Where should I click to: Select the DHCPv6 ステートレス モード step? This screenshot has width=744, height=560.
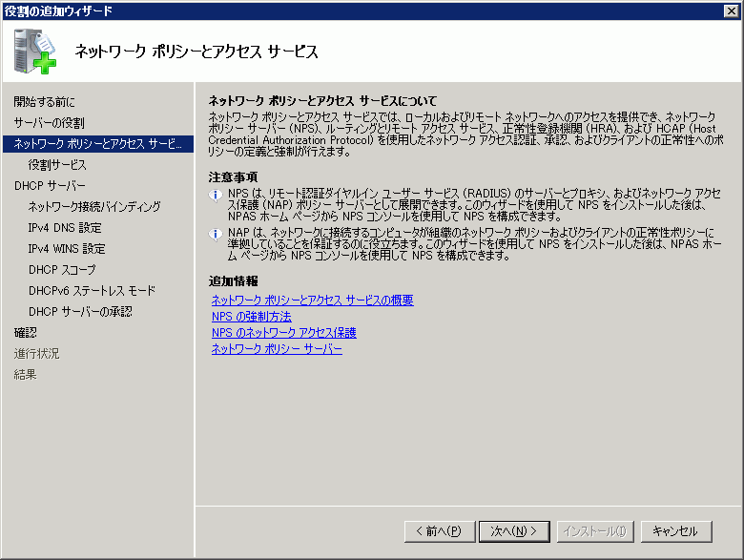click(92, 290)
